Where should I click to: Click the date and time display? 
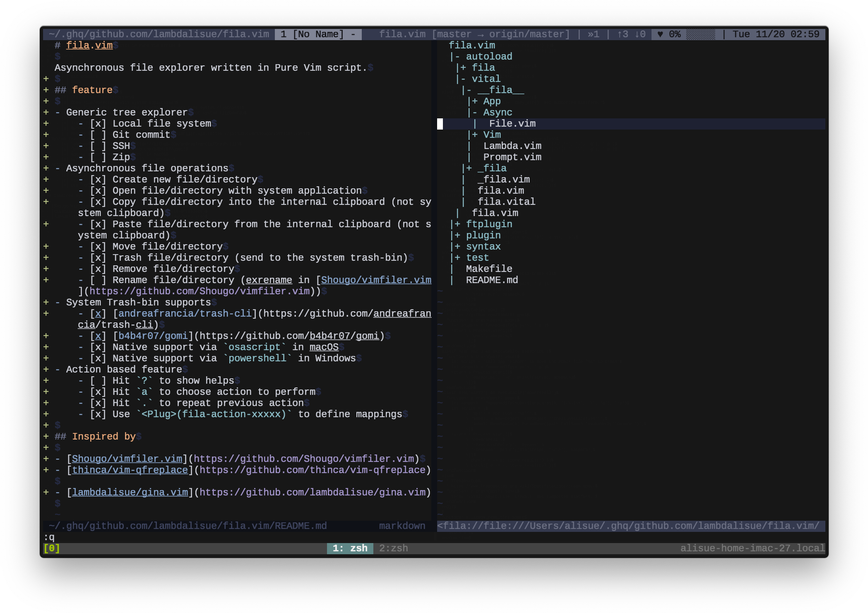[776, 34]
